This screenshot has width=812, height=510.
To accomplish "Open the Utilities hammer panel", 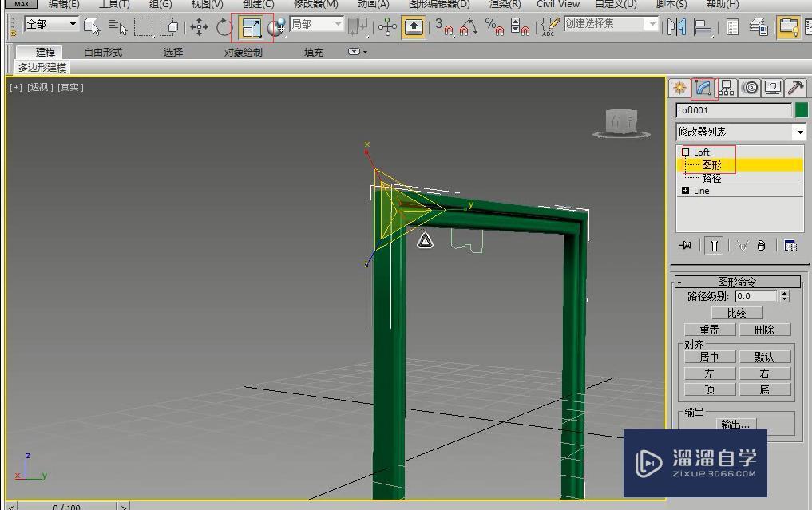I will tap(795, 88).
